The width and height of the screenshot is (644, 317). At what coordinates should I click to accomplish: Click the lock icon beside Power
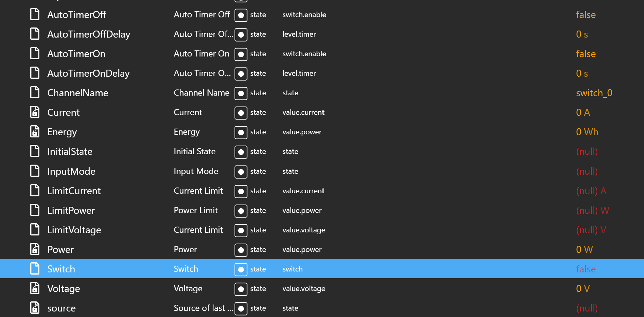click(x=35, y=249)
